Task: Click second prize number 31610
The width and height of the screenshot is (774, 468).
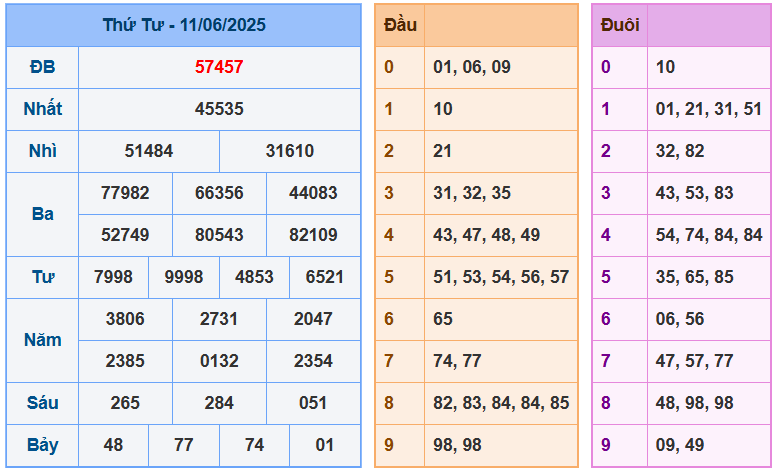Action: coord(290,151)
